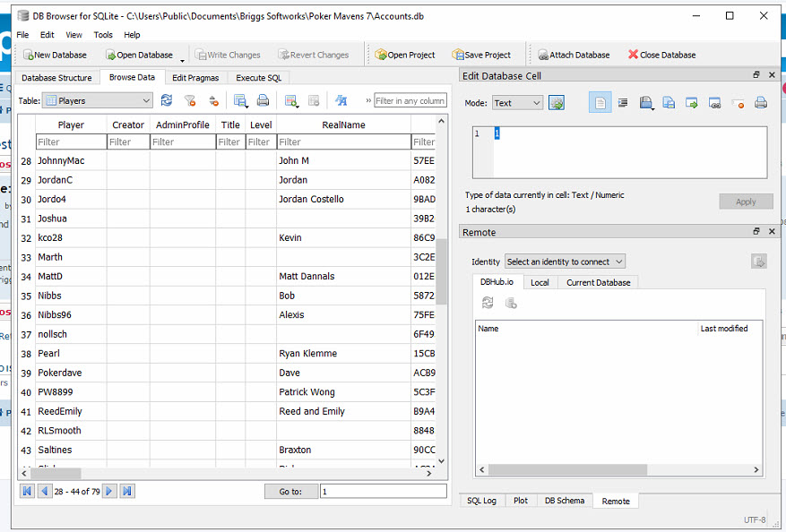Expand the cell editor Mode dropdown
Screen dimensions: 786x532
click(518, 103)
